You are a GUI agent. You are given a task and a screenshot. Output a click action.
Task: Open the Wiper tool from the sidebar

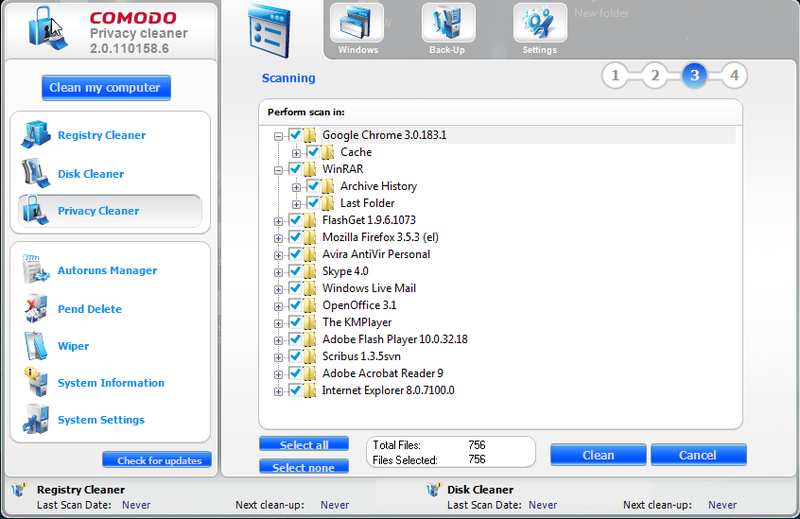(73, 346)
